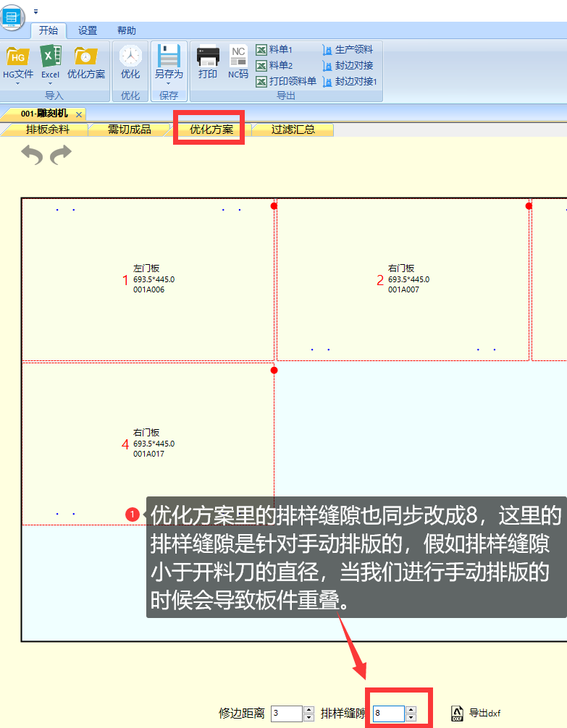This screenshot has height=728, width=567.
Task: Click the 导出dxf button
Action: tap(476, 713)
